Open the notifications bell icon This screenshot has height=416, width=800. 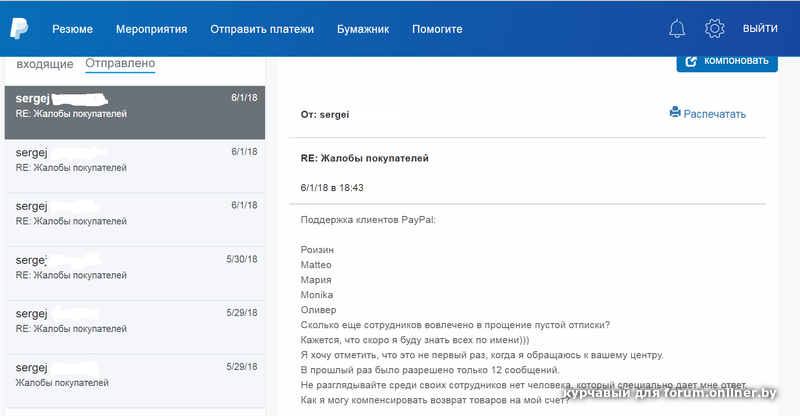[x=677, y=29]
